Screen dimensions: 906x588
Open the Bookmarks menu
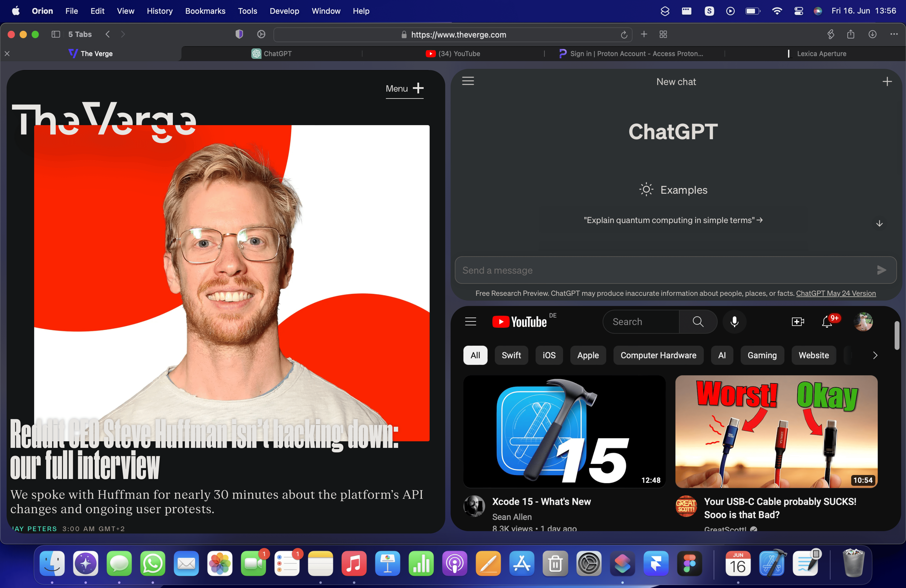[x=205, y=11]
